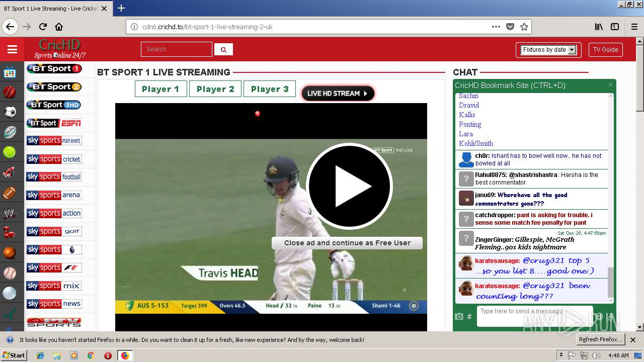
Task: Open the tennis ball sport category
Action: click(x=10, y=152)
